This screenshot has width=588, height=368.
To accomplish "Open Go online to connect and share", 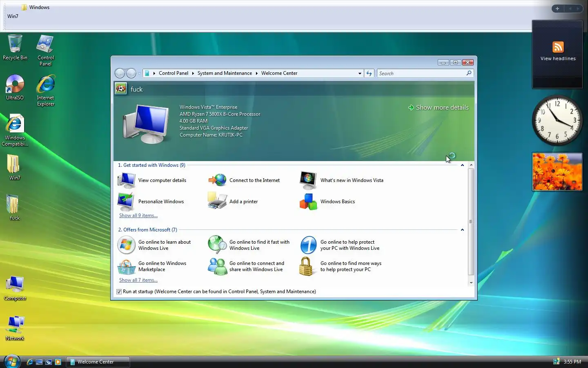I will (x=246, y=266).
